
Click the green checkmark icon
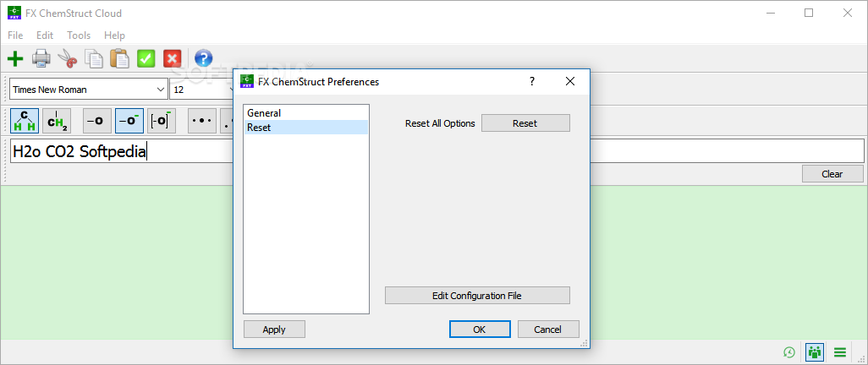pos(146,58)
